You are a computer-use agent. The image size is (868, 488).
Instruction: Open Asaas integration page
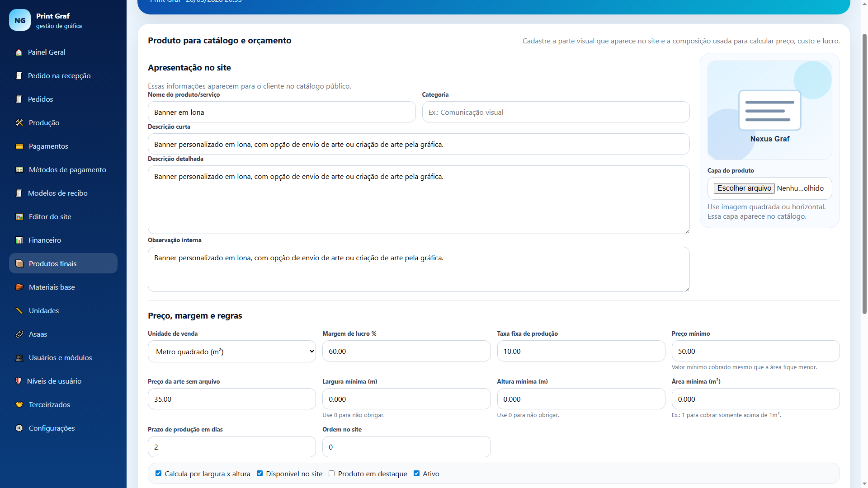point(63,334)
